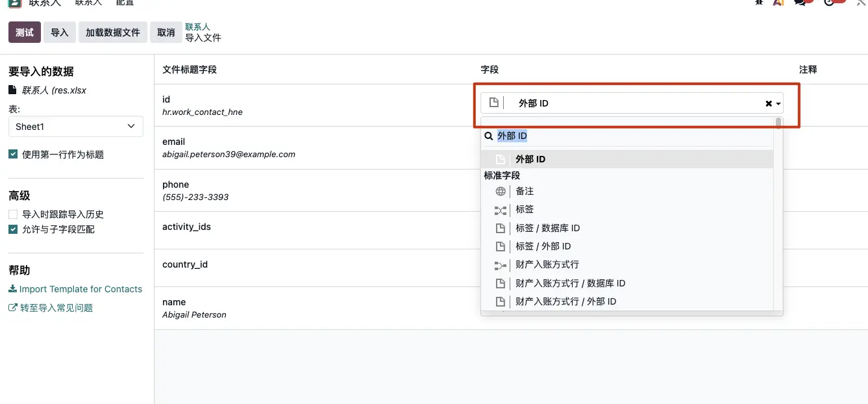The image size is (868, 404).
Task: Click the merge icon beside 财产入账方式行
Action: [500, 265]
